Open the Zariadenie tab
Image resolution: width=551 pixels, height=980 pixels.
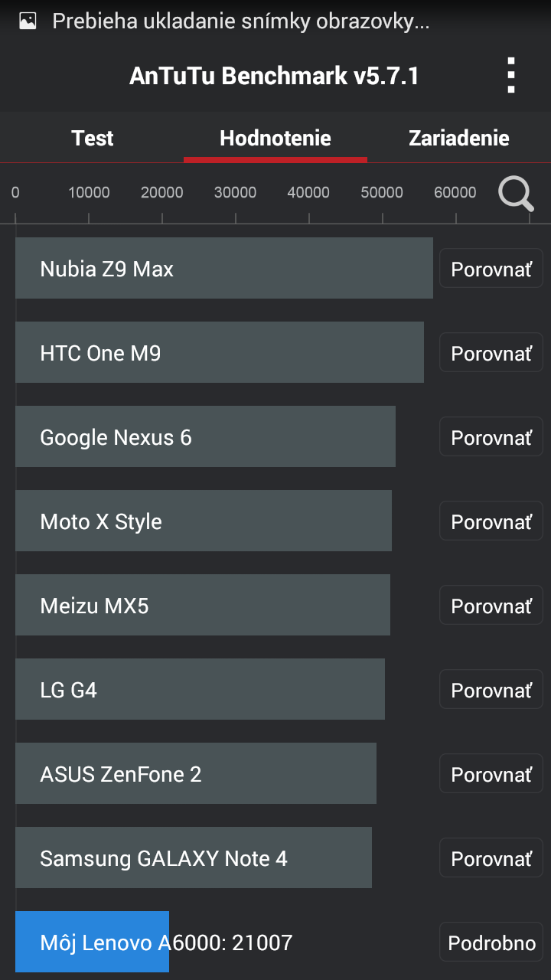point(458,139)
